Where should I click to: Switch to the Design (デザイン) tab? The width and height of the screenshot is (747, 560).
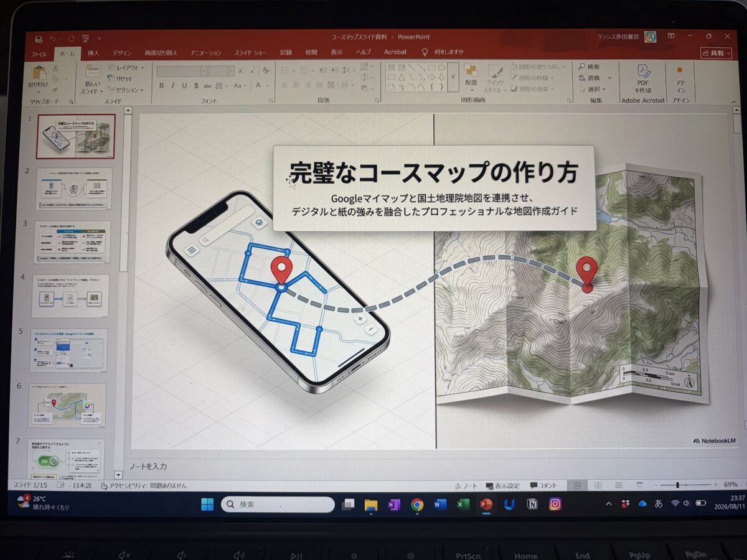[122, 54]
